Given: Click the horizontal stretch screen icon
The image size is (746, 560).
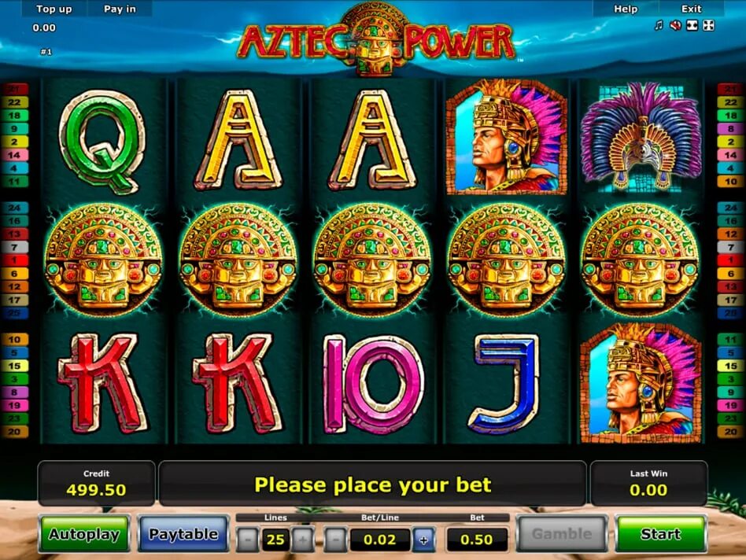Looking at the screenshot, I should coord(692,26).
